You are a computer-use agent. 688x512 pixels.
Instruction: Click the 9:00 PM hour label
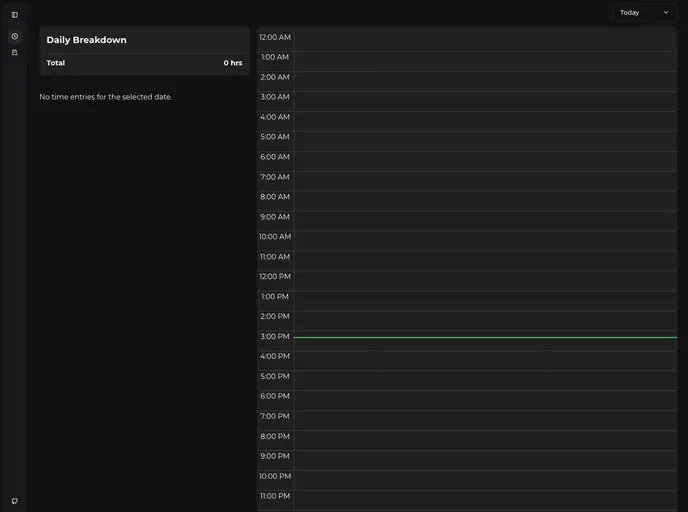pyautogui.click(x=275, y=457)
